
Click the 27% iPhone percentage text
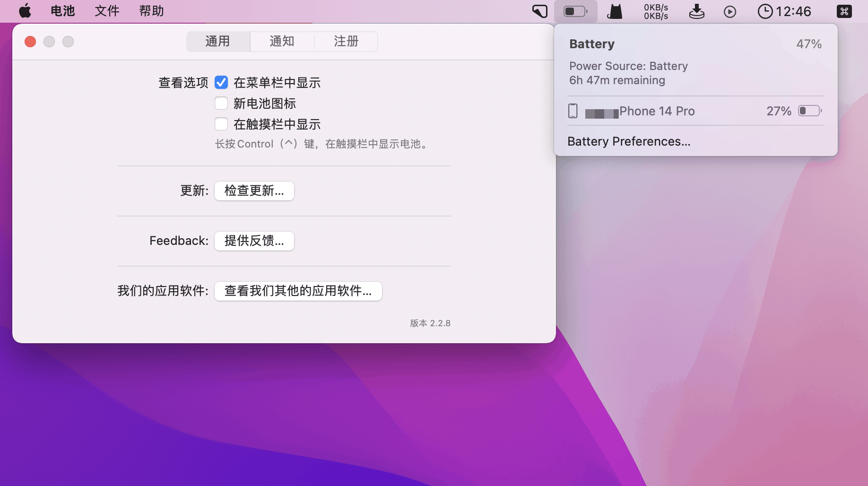[x=779, y=111]
